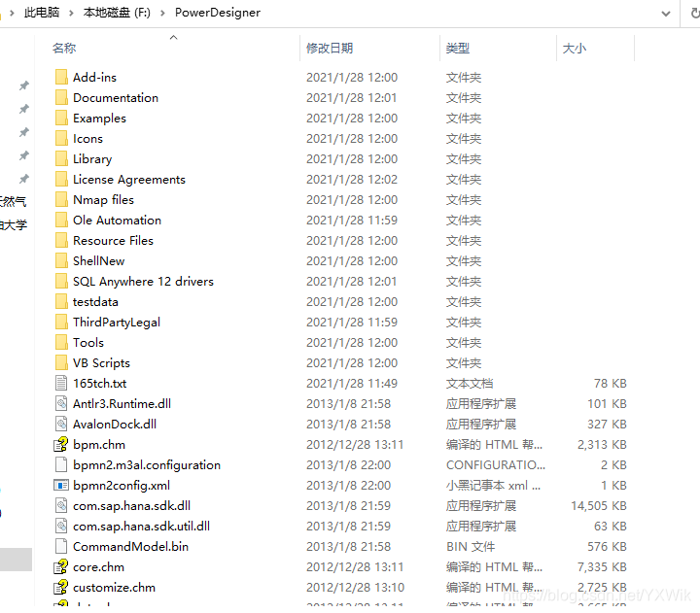Viewport: 700px width, 613px height.
Task: Click the BIN 文件 type cell
Action: click(471, 547)
